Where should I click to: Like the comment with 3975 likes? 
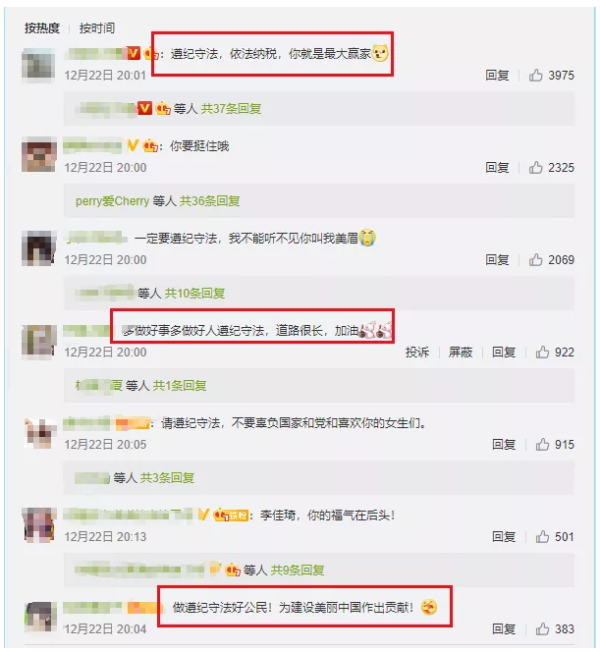(x=536, y=75)
